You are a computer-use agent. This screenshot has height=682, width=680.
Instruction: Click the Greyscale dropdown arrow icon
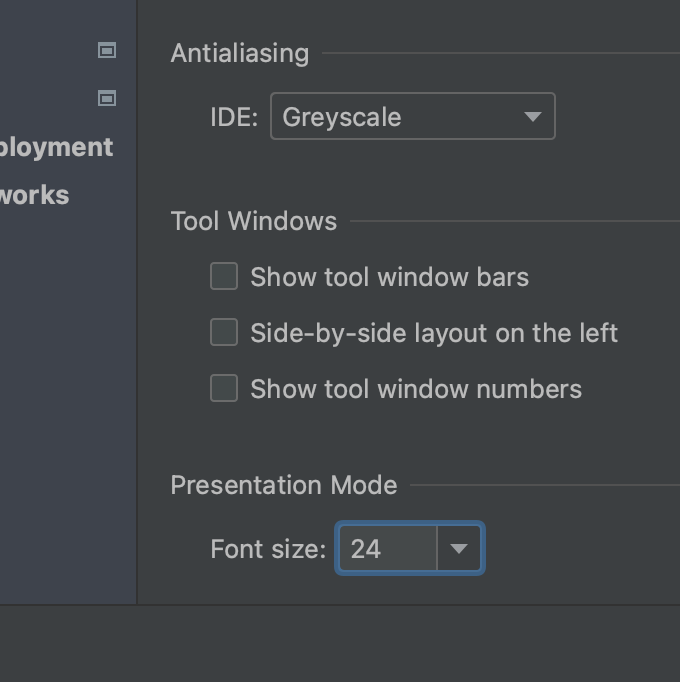point(532,117)
